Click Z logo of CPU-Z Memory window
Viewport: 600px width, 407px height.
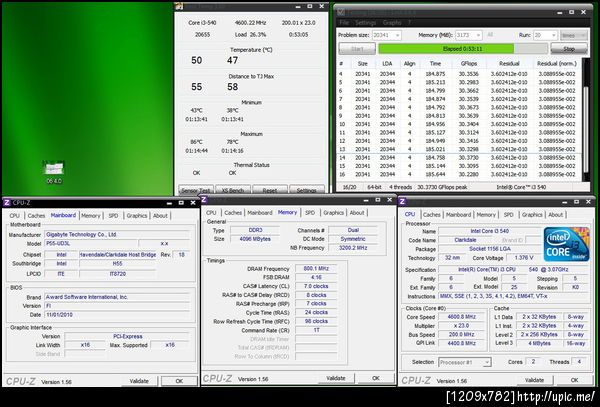pos(204,200)
